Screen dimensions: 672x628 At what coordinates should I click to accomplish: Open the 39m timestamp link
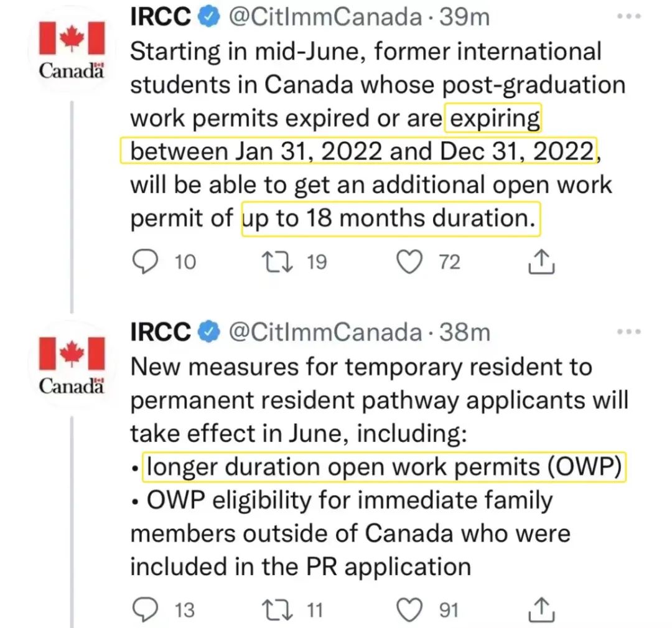coord(464,17)
